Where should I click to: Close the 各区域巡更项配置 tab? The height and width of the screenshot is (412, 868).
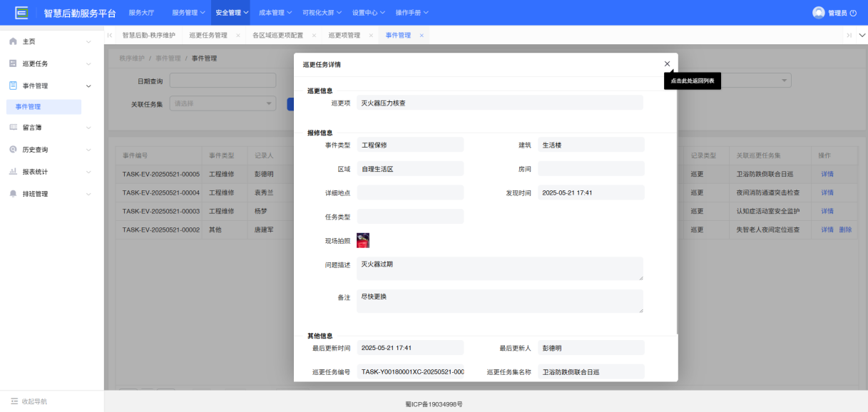tap(314, 35)
